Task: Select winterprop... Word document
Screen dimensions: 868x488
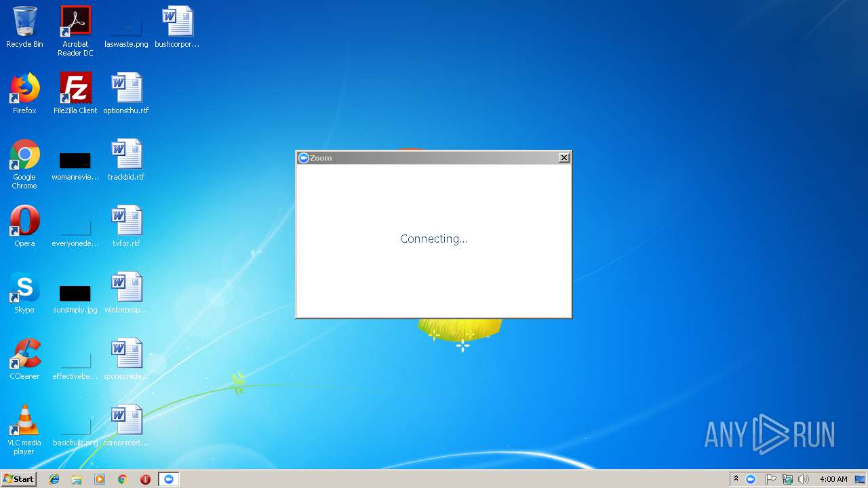Action: 126,293
